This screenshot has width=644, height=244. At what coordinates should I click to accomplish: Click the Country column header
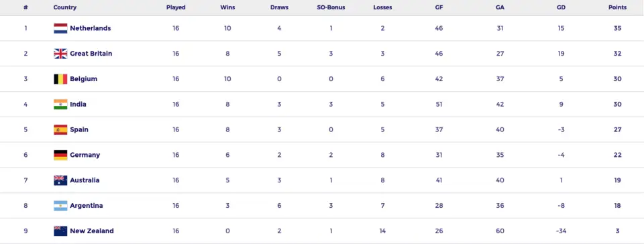[65, 7]
